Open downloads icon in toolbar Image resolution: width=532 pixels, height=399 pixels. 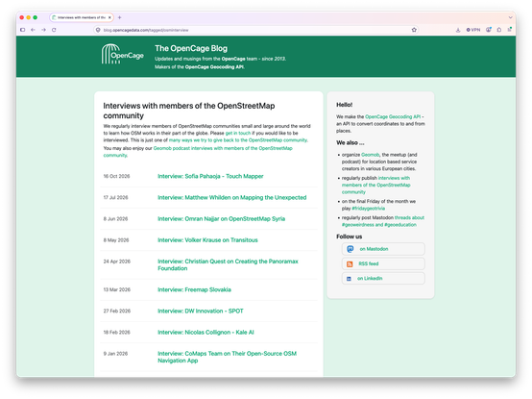458,30
